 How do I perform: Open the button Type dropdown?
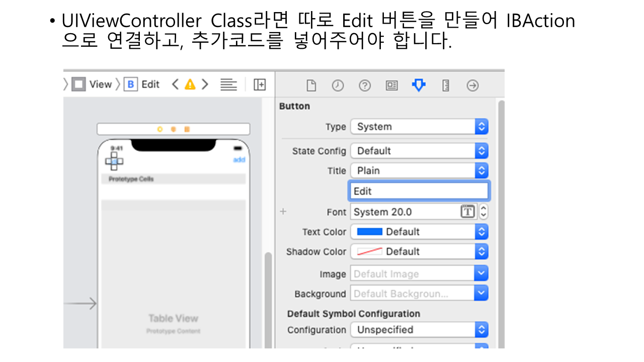[x=419, y=127]
